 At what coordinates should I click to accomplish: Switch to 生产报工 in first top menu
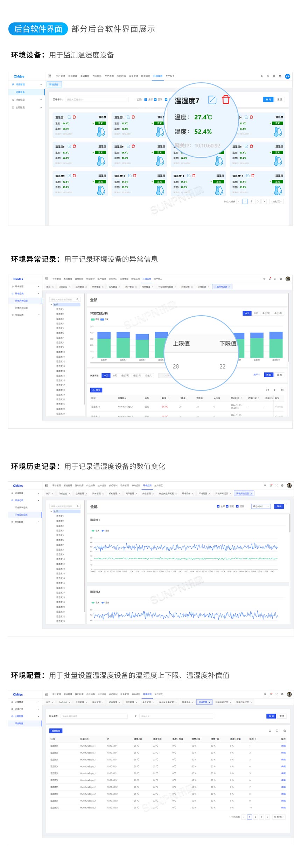coord(170,76)
